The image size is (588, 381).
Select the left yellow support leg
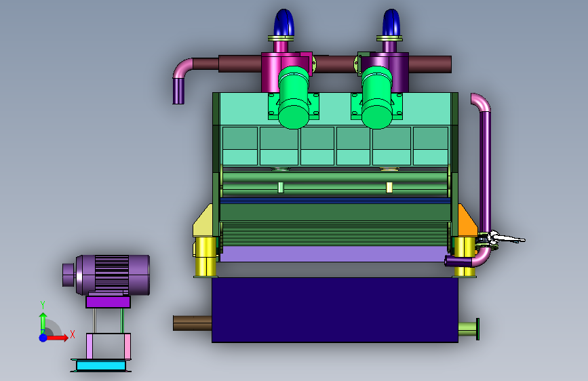(x=205, y=257)
